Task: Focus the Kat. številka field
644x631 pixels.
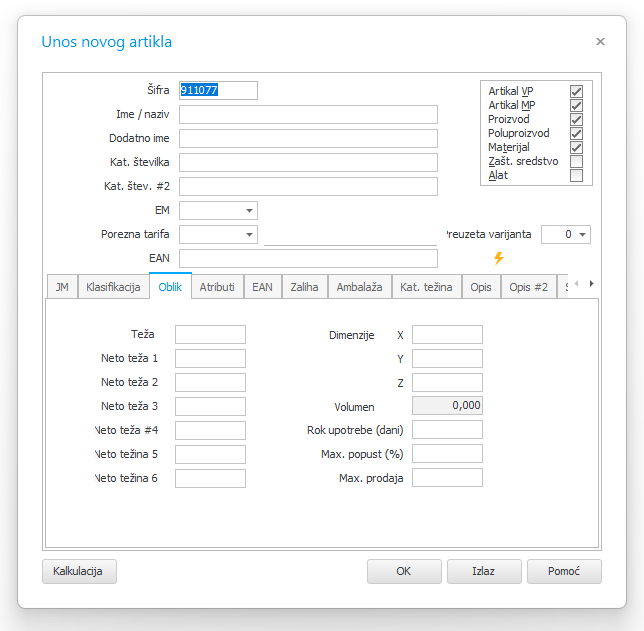Action: (x=308, y=162)
